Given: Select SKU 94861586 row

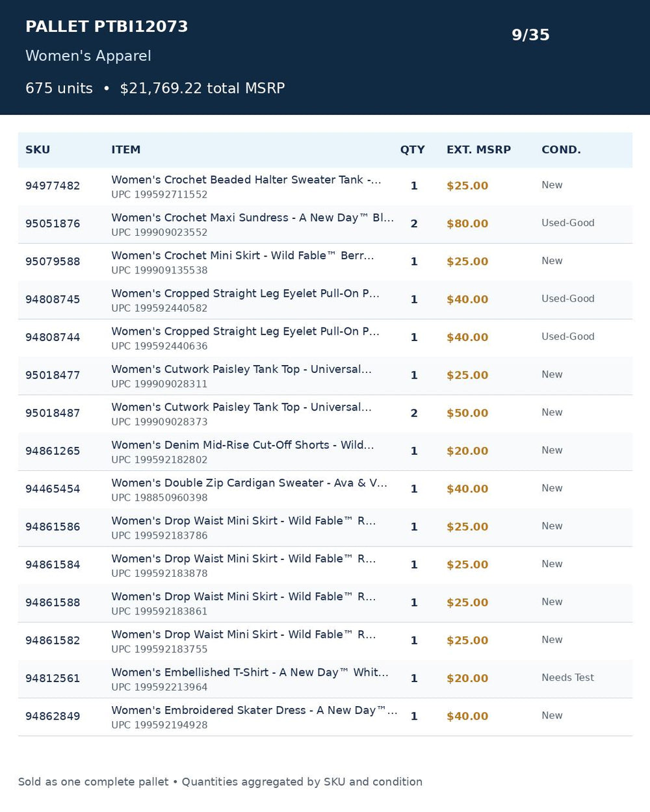Looking at the screenshot, I should [x=325, y=527].
